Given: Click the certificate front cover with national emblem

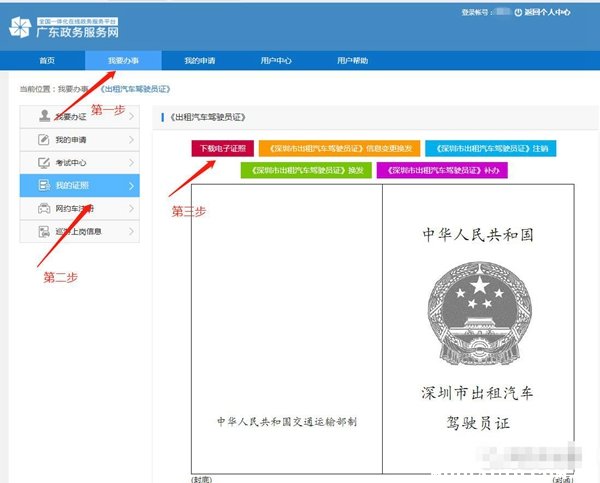Looking at the screenshot, I should tap(478, 329).
